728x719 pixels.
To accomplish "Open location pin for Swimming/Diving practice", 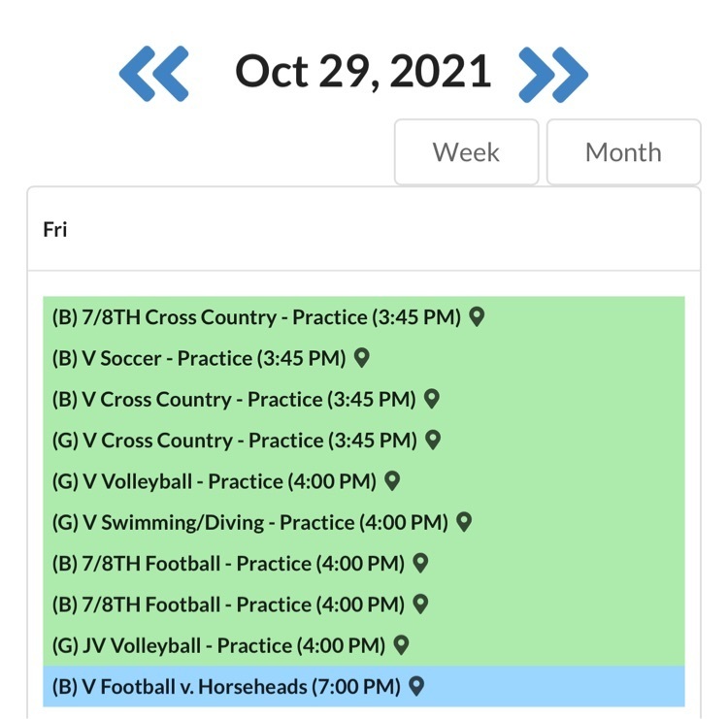I will [464, 522].
